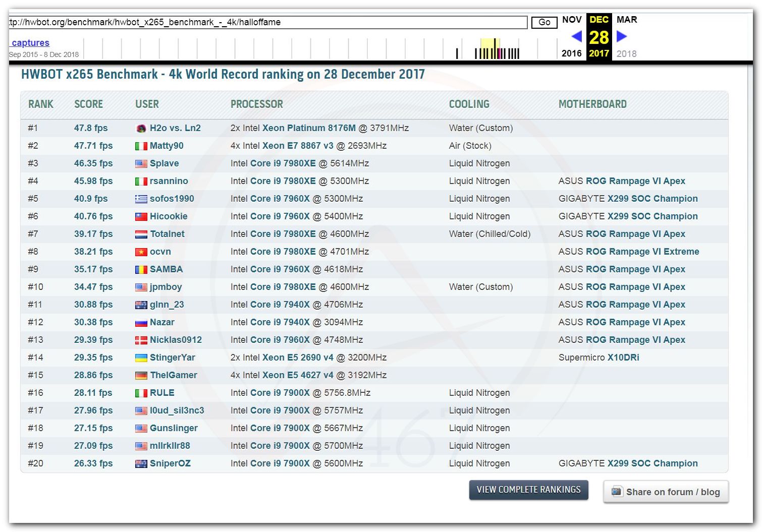This screenshot has height=532, width=762.
Task: Click the MOTHERBOARD column header
Action: coord(592,104)
